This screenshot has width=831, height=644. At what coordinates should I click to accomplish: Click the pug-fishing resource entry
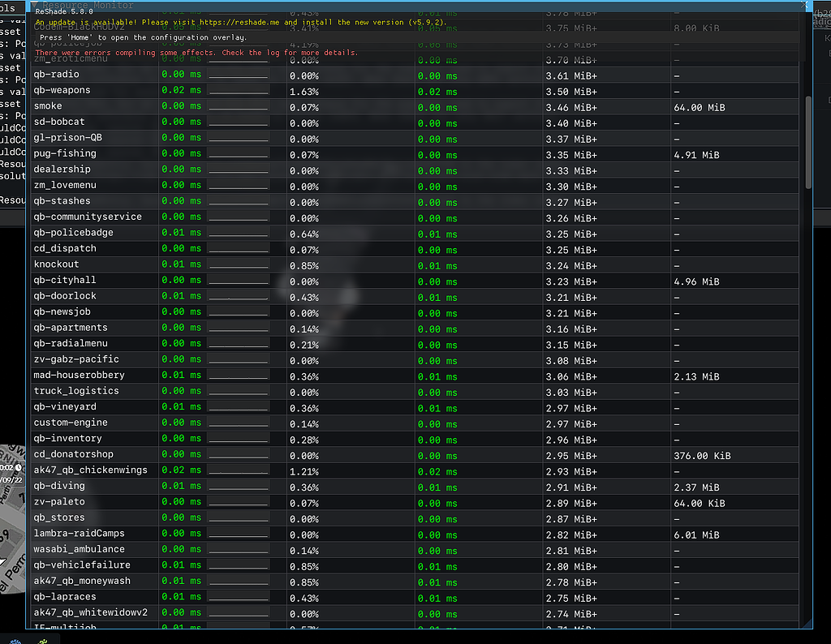(65, 153)
